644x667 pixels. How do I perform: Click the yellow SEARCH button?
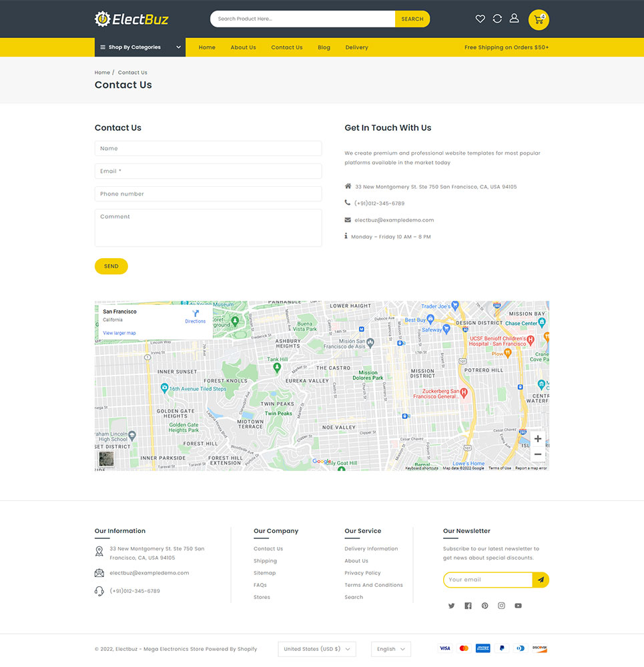[x=412, y=19]
